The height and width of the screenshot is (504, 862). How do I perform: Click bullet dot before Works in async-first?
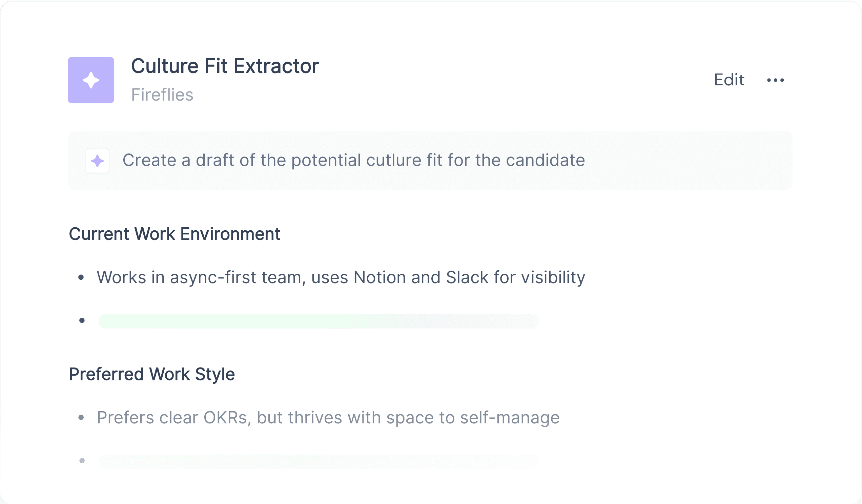click(81, 277)
